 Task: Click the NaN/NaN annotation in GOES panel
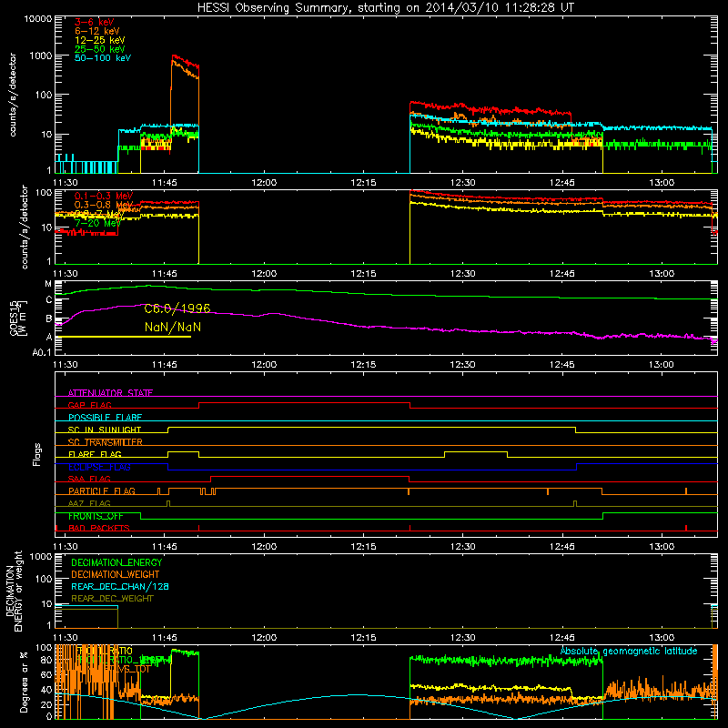click(173, 327)
